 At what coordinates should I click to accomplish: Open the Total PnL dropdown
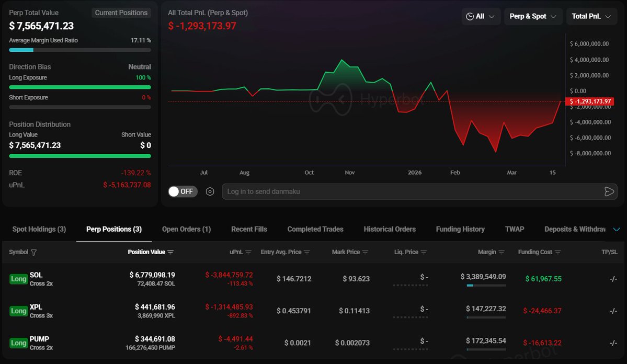591,16
